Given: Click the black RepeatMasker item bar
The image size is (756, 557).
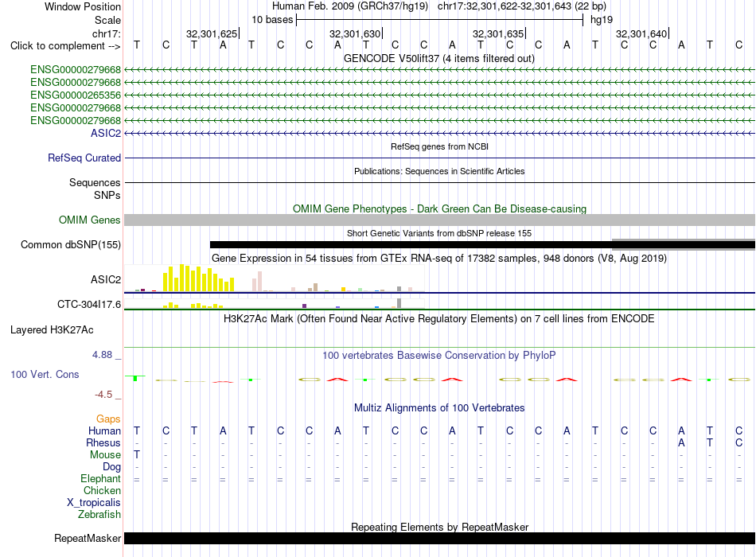Looking at the screenshot, I should click(x=439, y=538).
